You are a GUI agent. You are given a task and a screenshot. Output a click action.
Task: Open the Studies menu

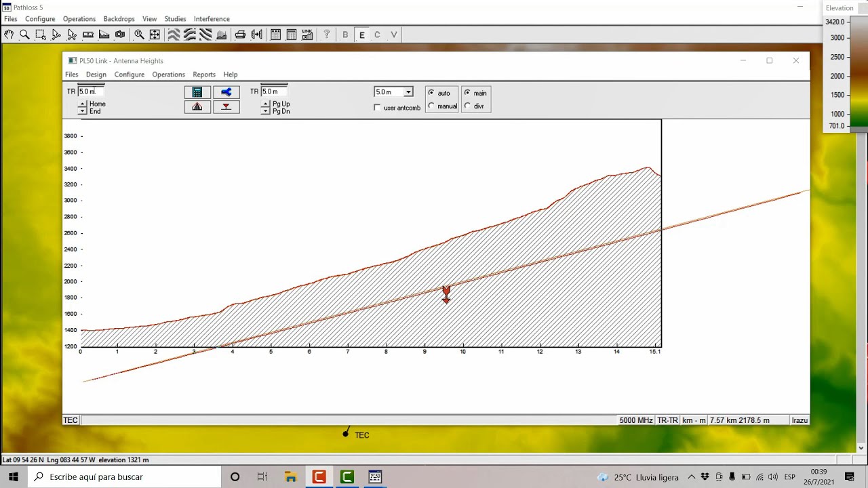[x=175, y=19]
